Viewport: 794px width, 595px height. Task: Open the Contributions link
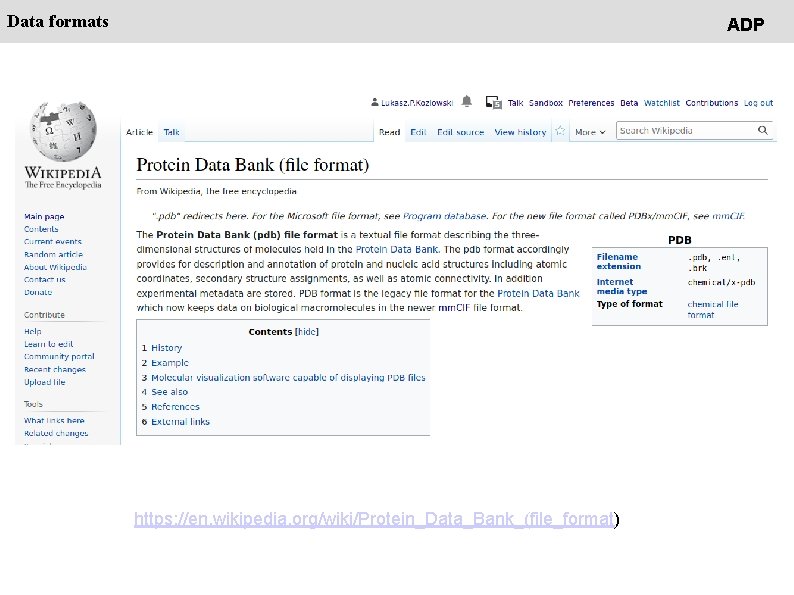pyautogui.click(x=711, y=103)
